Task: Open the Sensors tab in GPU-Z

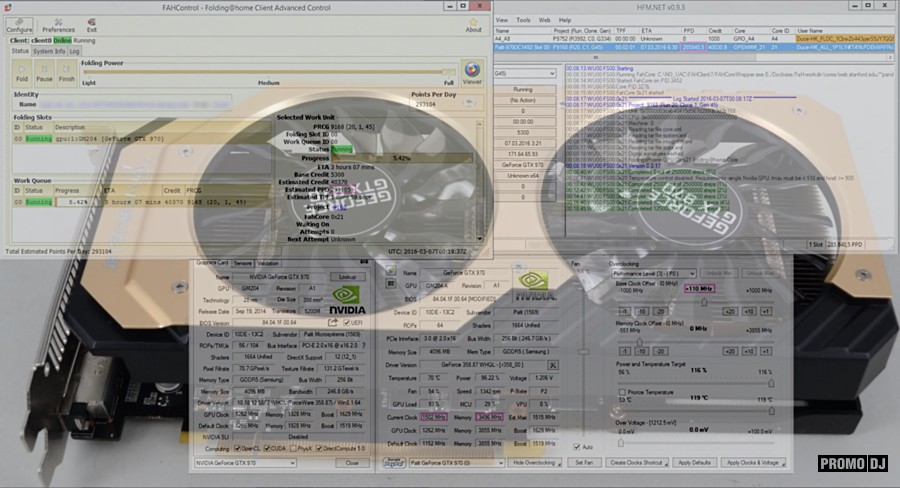Action: tap(243, 263)
